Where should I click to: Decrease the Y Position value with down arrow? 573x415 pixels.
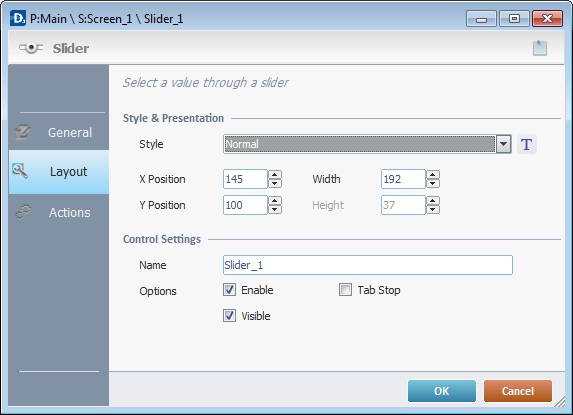point(275,209)
